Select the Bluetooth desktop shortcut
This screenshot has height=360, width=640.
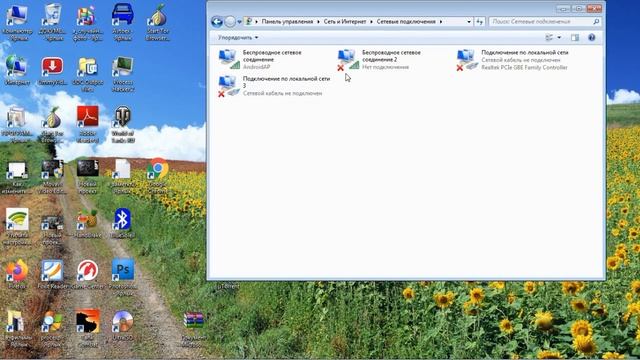click(x=122, y=224)
